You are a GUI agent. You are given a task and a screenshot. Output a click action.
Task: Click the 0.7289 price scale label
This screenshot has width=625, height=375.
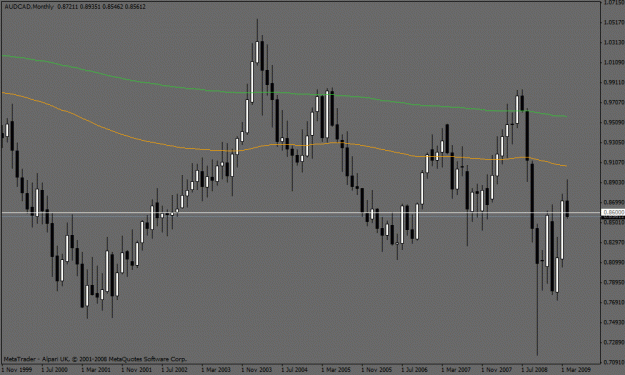pos(614,342)
